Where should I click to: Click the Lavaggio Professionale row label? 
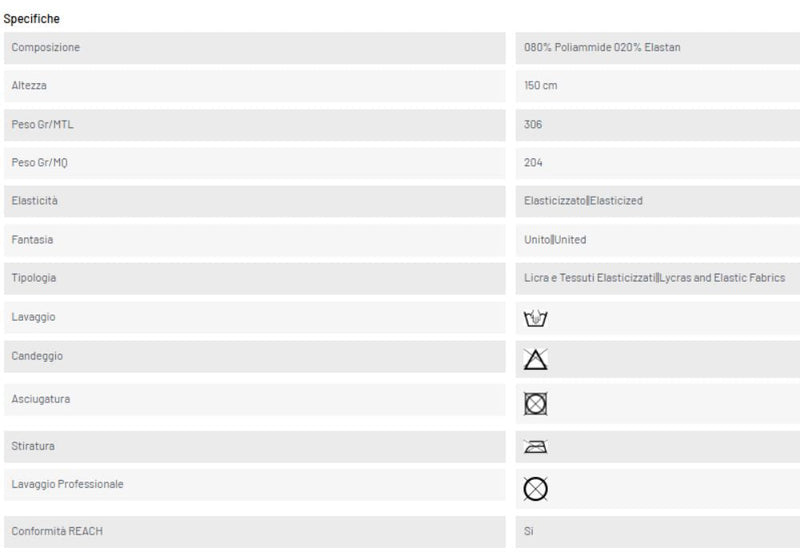[67, 484]
